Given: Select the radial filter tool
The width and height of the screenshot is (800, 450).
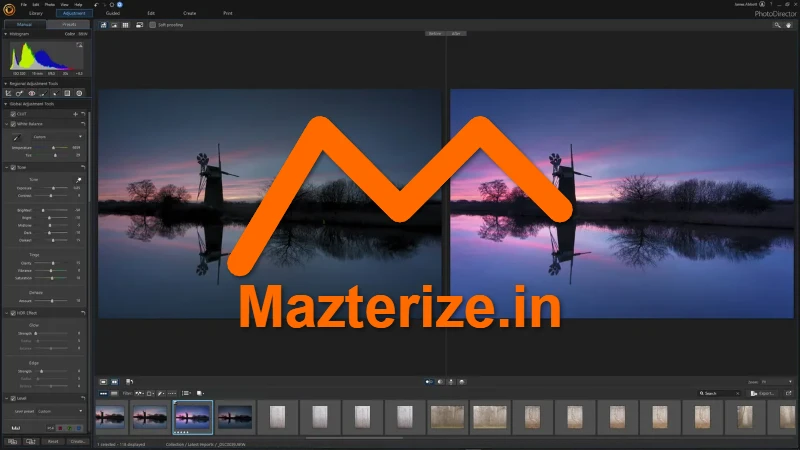Looking at the screenshot, I should (79, 93).
